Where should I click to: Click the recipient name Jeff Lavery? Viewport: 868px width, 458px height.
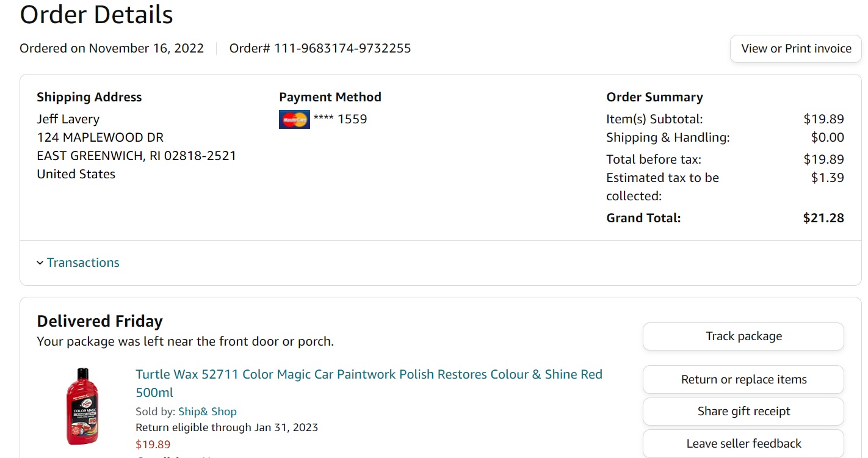[68, 119]
